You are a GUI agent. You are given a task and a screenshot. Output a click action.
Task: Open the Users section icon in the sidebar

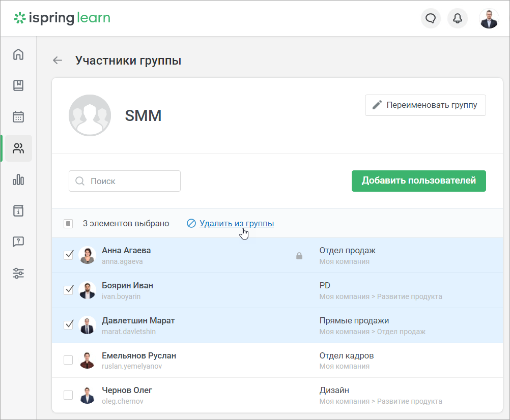point(18,148)
